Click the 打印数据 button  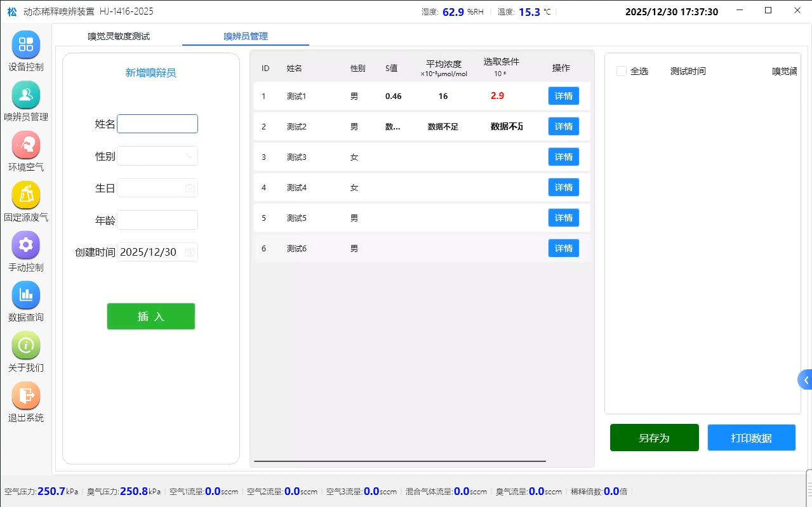point(751,437)
